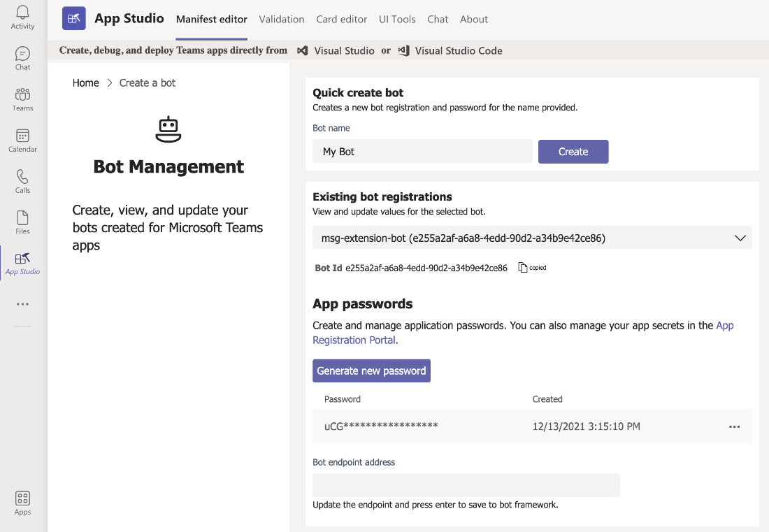Image resolution: width=769 pixels, height=532 pixels.
Task: Click the Bot endpoint address field
Action: click(466, 485)
